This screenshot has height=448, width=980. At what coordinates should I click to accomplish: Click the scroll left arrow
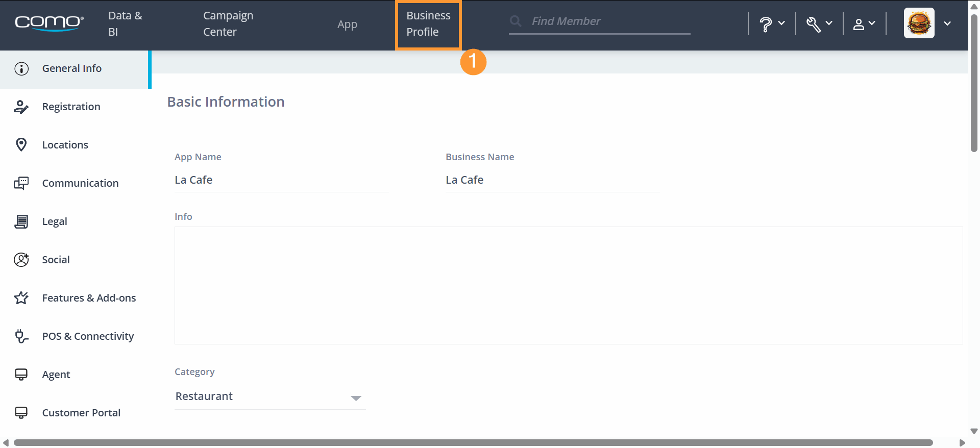(x=6, y=442)
